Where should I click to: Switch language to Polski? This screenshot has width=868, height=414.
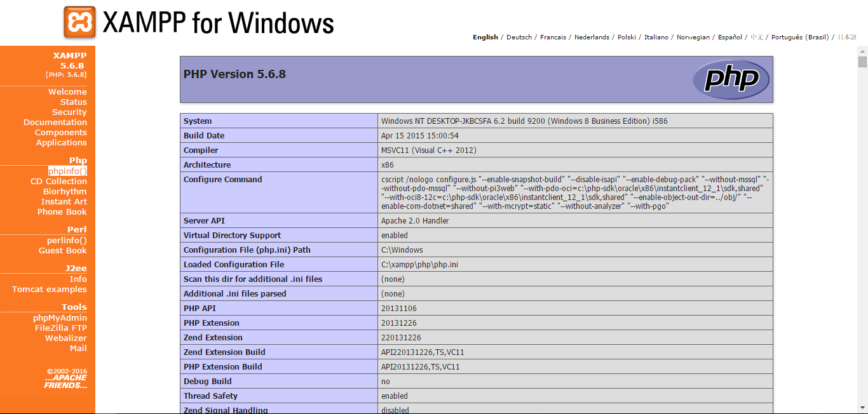[x=627, y=37]
